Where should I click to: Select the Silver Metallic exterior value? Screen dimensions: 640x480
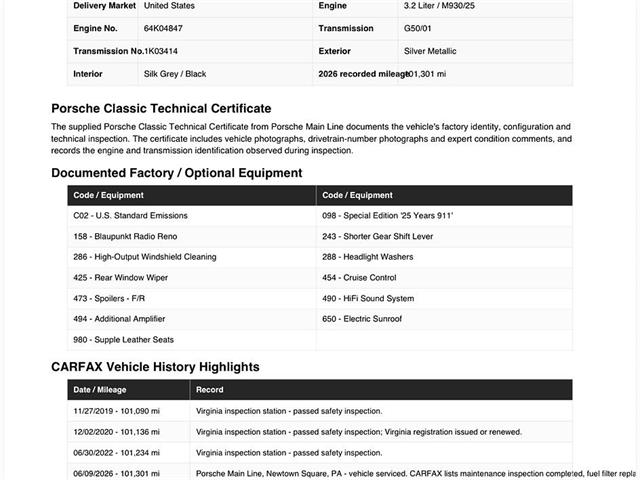click(x=430, y=51)
